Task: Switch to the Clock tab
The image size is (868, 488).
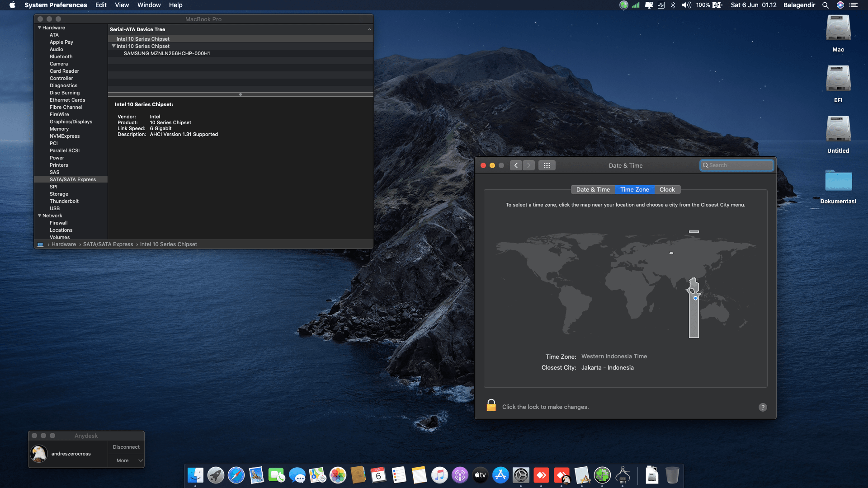Action: coord(667,190)
